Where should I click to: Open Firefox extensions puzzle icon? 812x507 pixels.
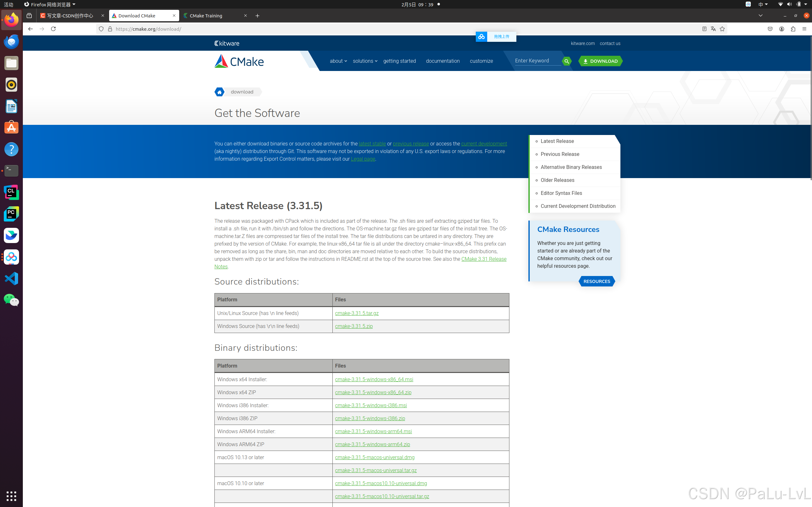click(793, 29)
